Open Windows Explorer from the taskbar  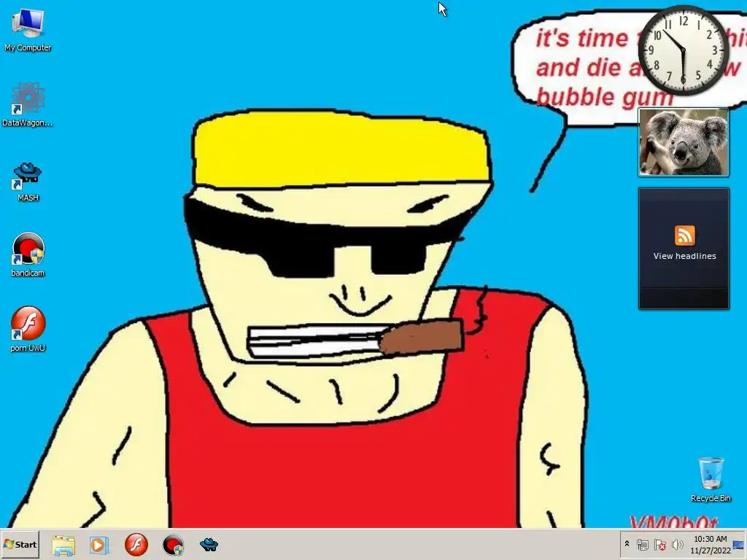pos(63,545)
